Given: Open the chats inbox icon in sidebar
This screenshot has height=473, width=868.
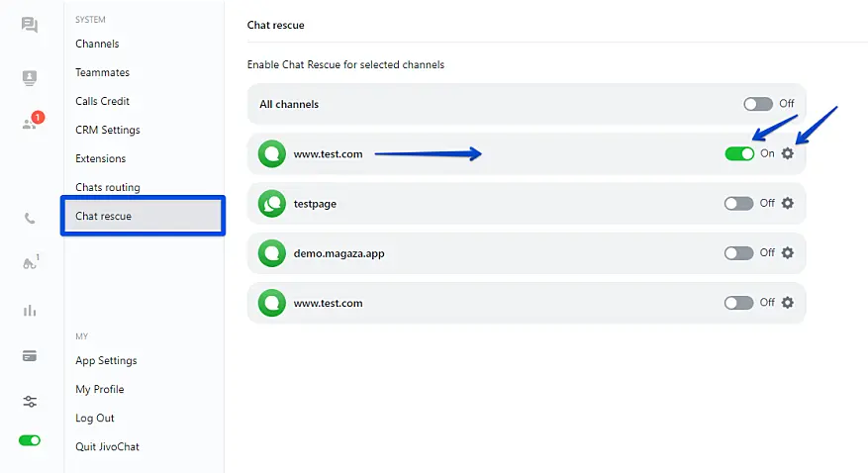Looking at the screenshot, I should point(30,26).
